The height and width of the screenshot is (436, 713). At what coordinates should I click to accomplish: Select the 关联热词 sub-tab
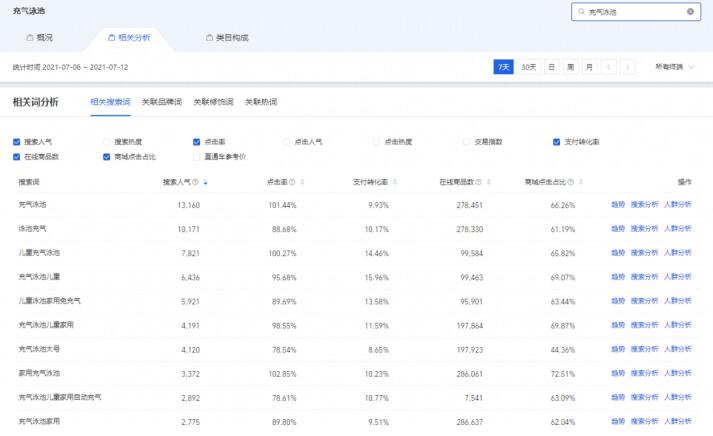pyautogui.click(x=261, y=102)
